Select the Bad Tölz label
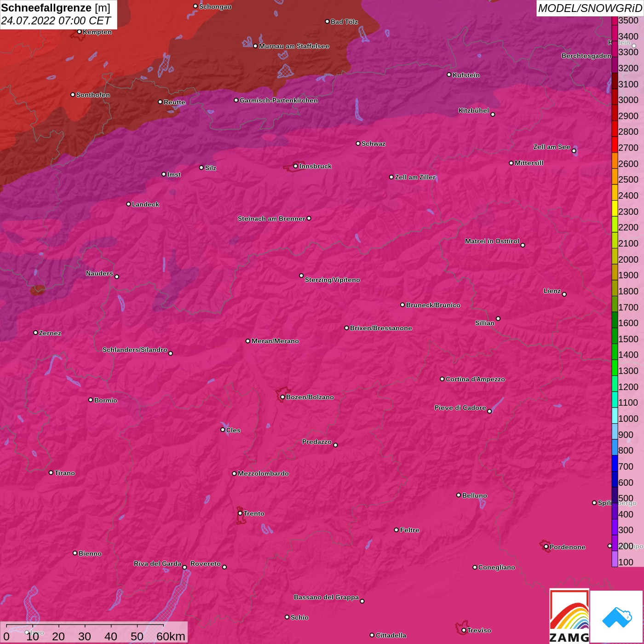Screen dimensions: 644x644 click(x=344, y=22)
